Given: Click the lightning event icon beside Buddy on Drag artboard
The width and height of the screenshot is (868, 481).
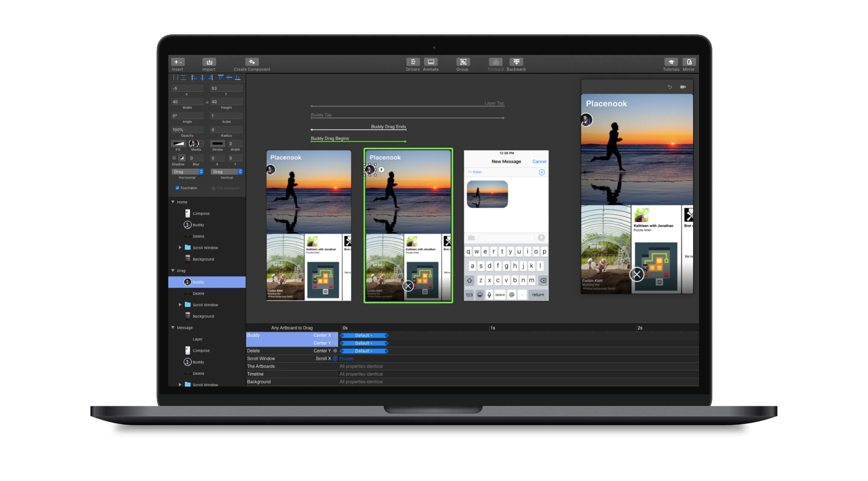Looking at the screenshot, I should [382, 170].
